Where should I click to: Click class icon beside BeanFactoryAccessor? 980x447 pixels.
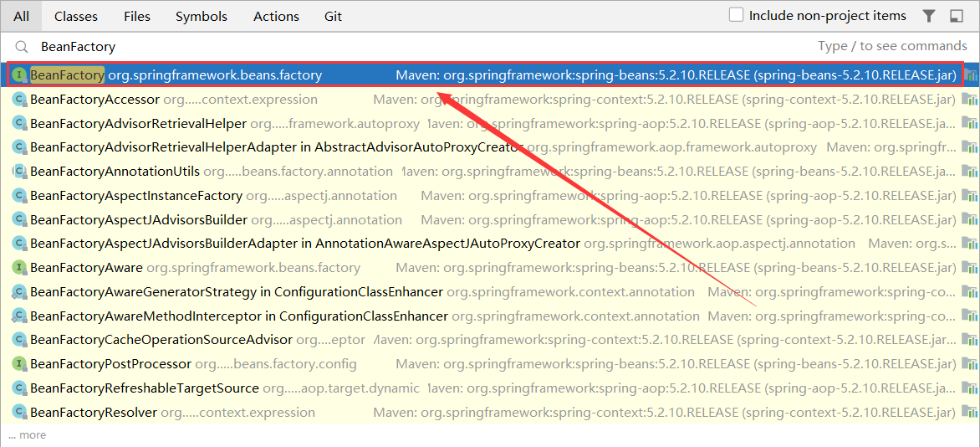tap(19, 99)
